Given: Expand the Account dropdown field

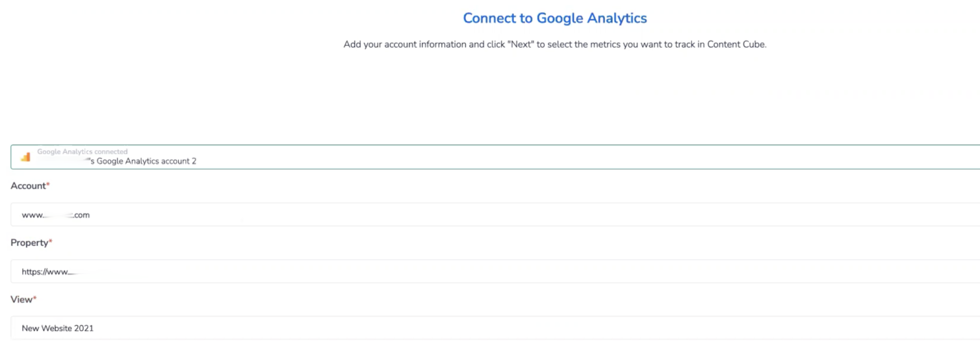Looking at the screenshot, I should click(494, 215).
